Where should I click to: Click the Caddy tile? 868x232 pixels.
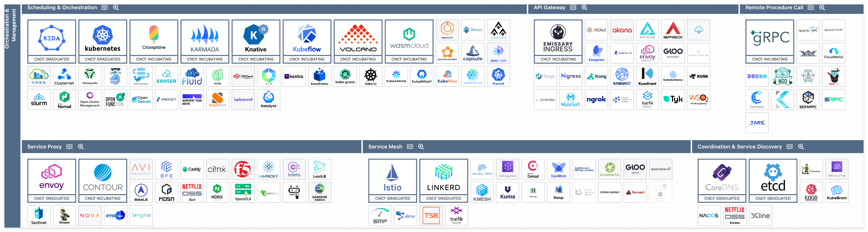[x=192, y=169]
